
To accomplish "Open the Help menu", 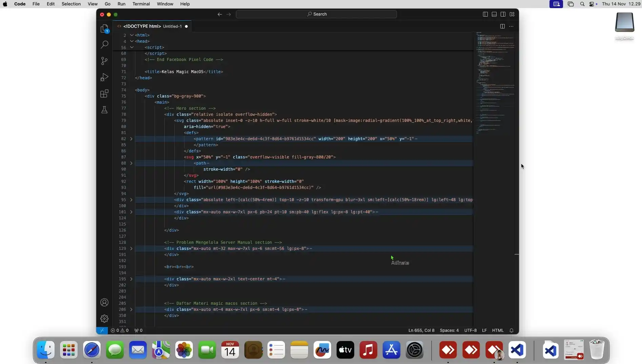I will tap(185, 4).
